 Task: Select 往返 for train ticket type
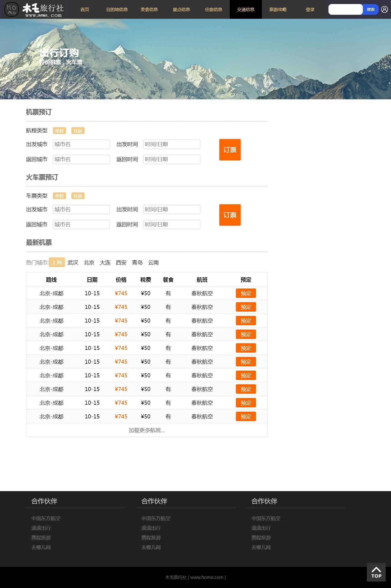[78, 196]
